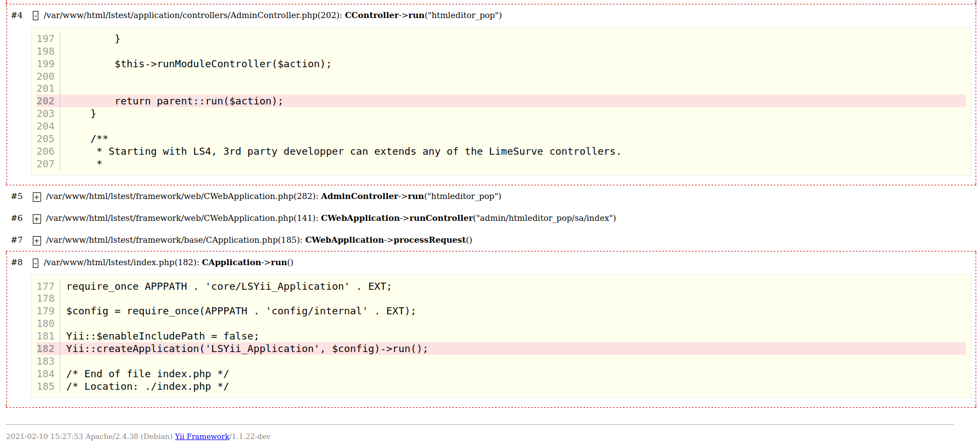980x445 pixels.
Task: Click the highlighted Yii::createApplication code line
Action: point(247,349)
